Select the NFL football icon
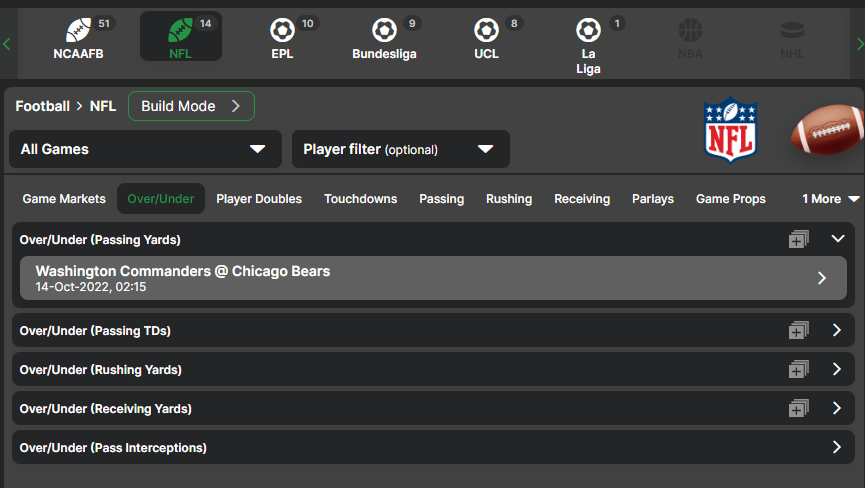 coord(180,30)
